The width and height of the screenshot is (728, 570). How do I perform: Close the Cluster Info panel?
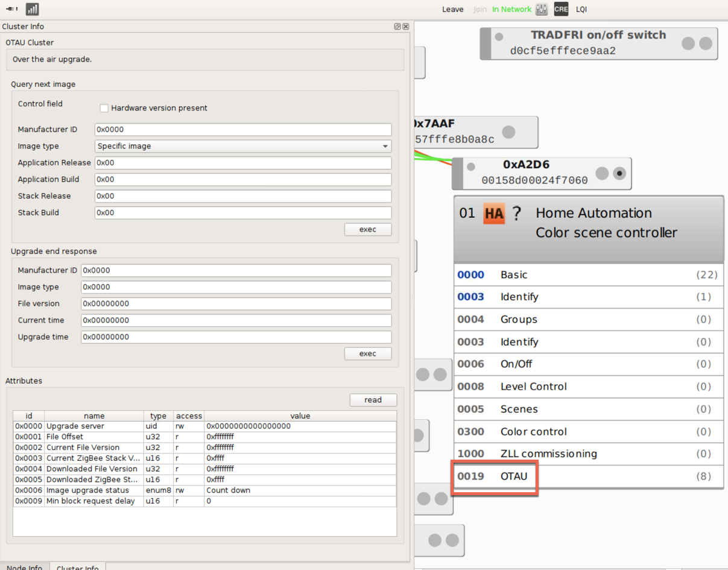point(406,27)
